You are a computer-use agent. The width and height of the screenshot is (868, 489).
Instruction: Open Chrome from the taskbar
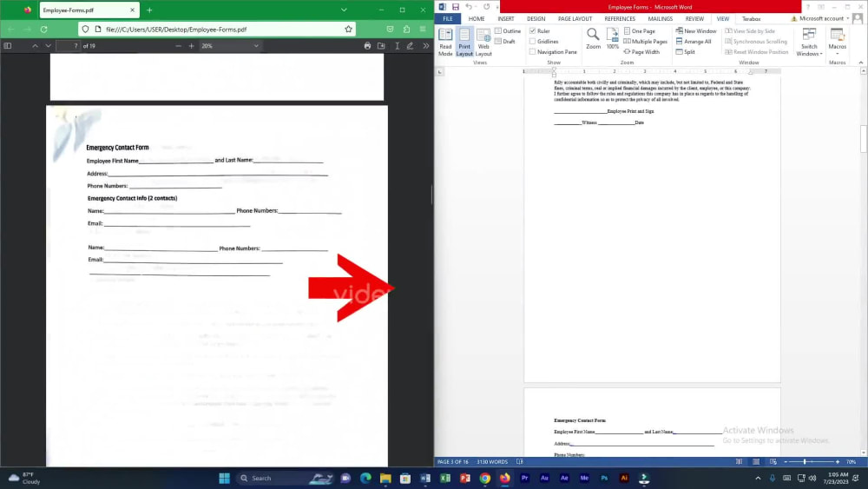(x=485, y=479)
